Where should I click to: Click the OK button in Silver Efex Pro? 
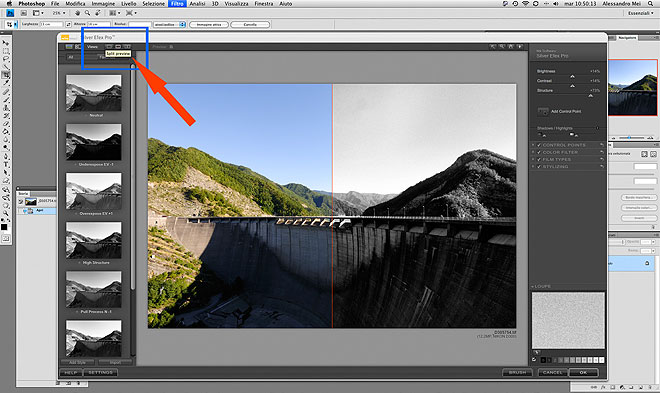coord(583,372)
